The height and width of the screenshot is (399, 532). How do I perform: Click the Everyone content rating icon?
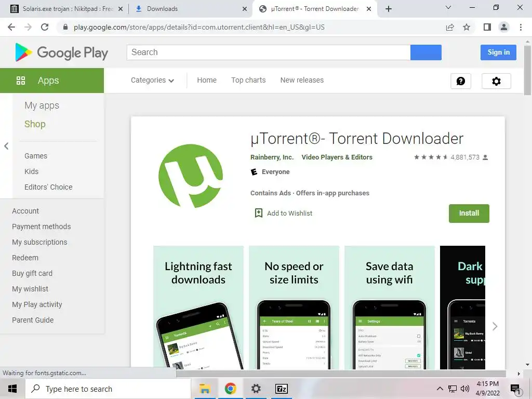click(x=254, y=172)
